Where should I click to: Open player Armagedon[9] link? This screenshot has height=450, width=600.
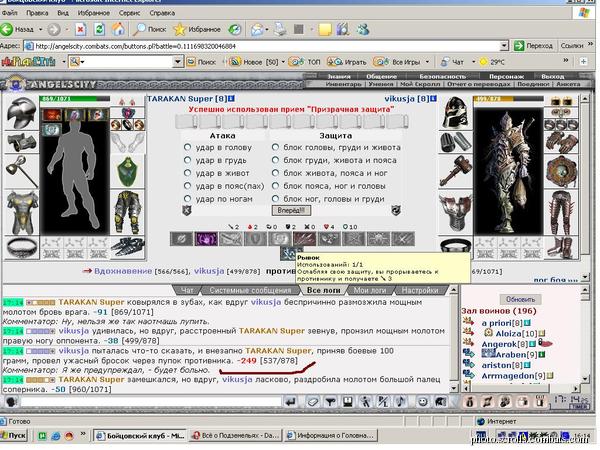click(514, 376)
